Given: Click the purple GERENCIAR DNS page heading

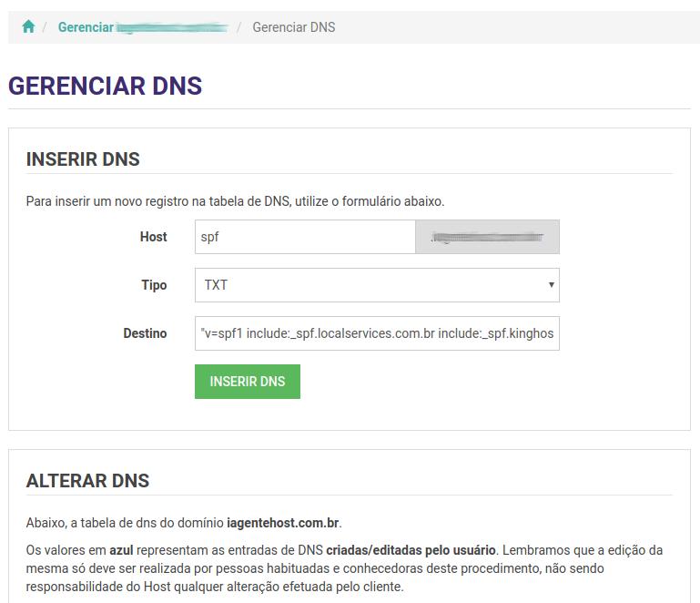Looking at the screenshot, I should click(x=105, y=87).
